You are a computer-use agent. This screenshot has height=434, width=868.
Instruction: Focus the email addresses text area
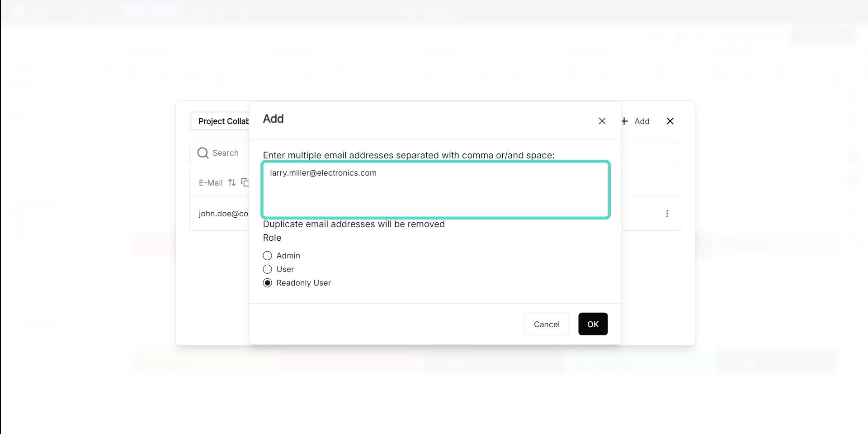click(435, 190)
